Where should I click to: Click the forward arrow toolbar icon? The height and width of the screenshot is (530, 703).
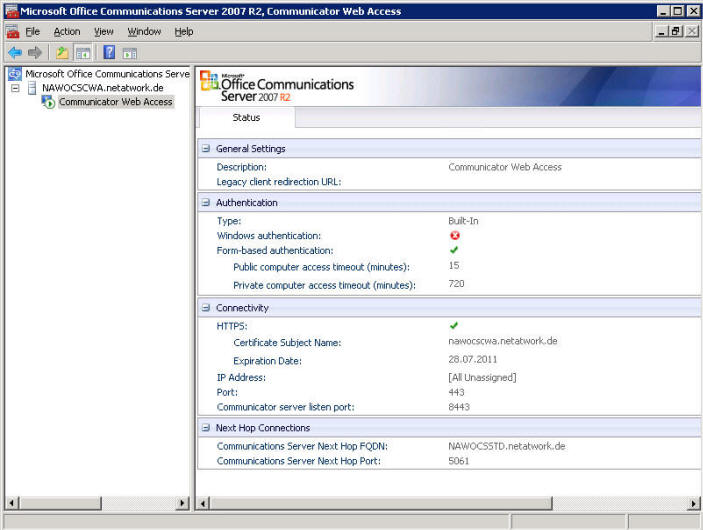pos(35,53)
